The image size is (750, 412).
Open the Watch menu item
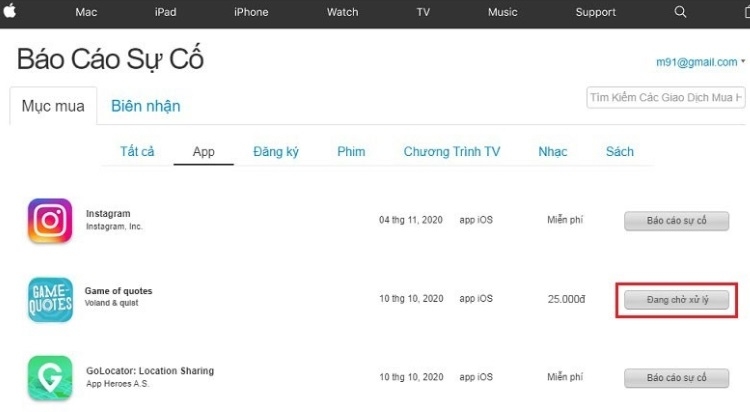[x=342, y=12]
